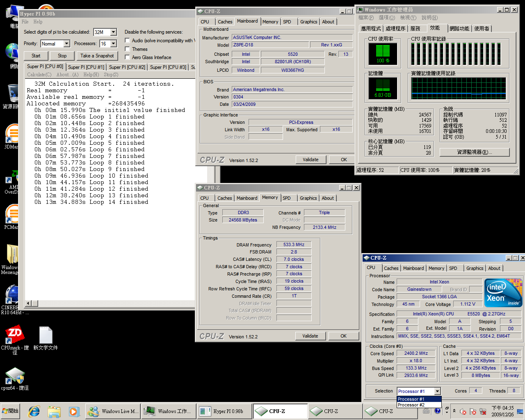Image resolution: width=525 pixels, height=420 pixels.
Task: Select the 3DMark desktop shortcut
Action: [x=12, y=136]
